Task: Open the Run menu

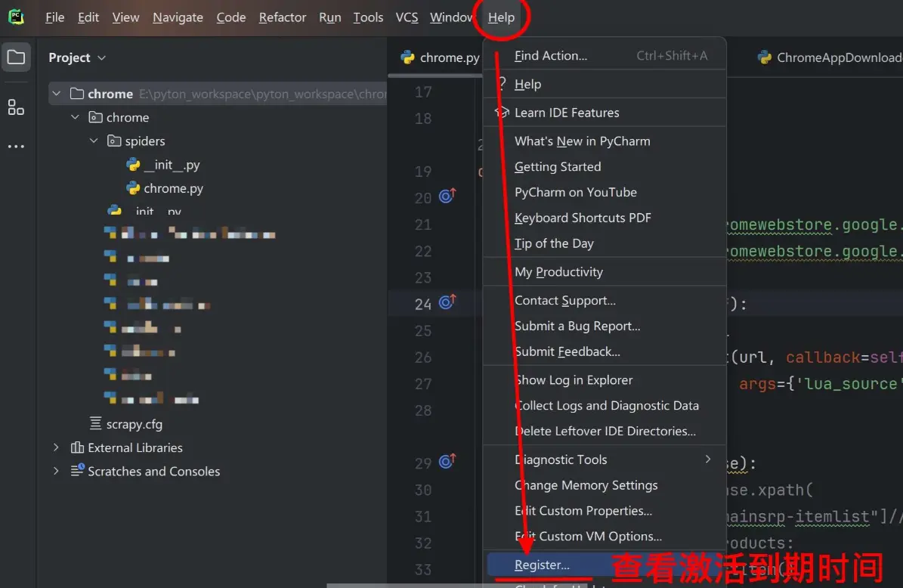Action: [330, 17]
